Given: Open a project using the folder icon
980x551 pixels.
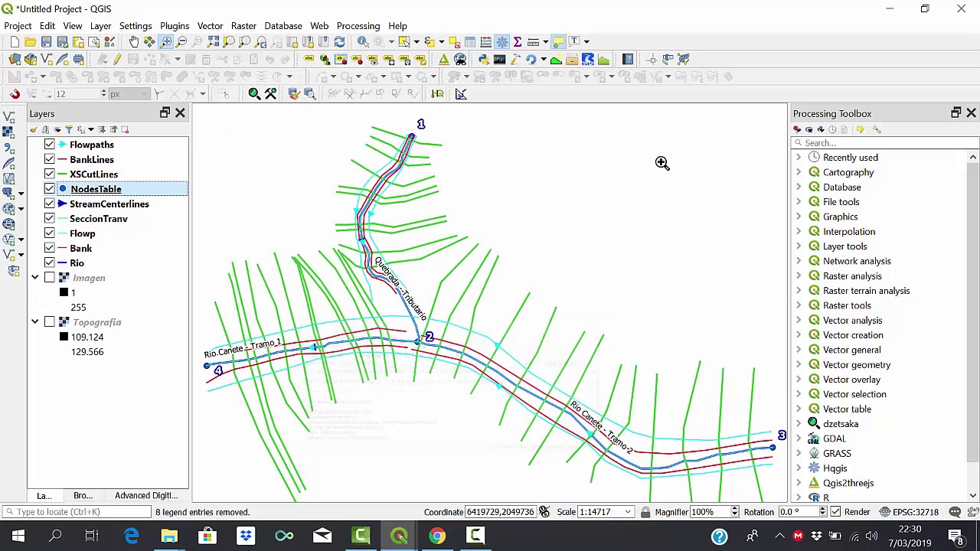Looking at the screenshot, I should click(30, 41).
